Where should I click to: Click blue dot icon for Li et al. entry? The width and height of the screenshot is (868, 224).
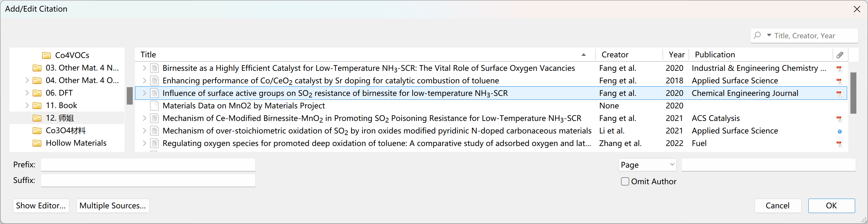[x=840, y=132]
